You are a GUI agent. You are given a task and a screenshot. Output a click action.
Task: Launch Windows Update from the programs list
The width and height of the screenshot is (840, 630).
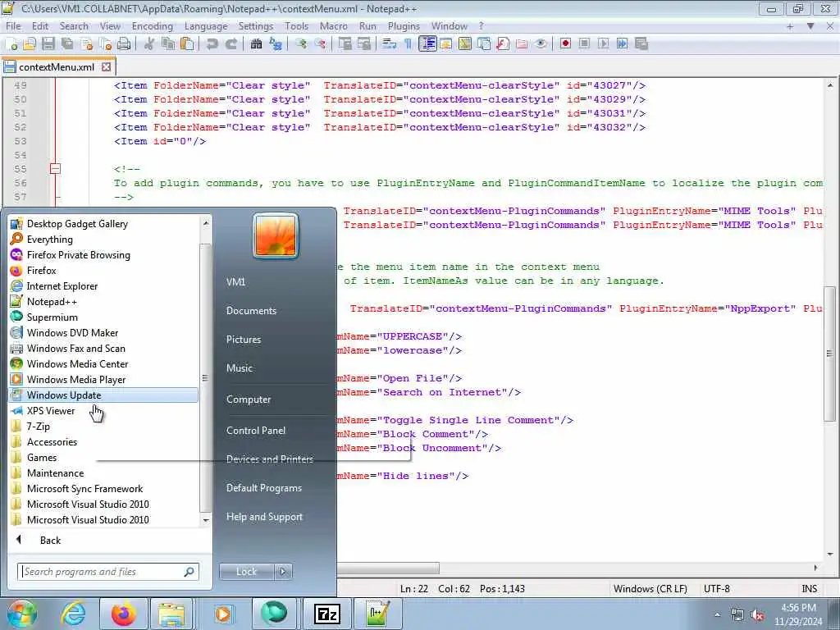coord(104,395)
